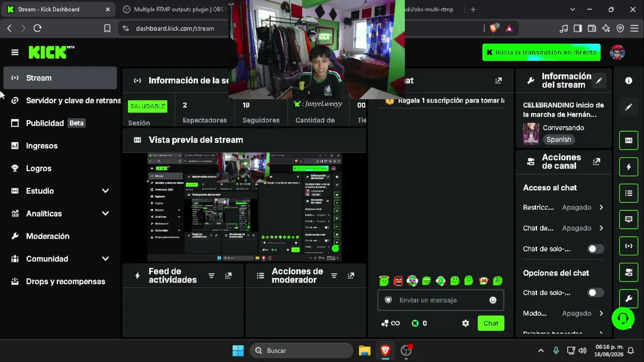Click the Spanish language tag
The height and width of the screenshot is (362, 644).
(x=558, y=140)
